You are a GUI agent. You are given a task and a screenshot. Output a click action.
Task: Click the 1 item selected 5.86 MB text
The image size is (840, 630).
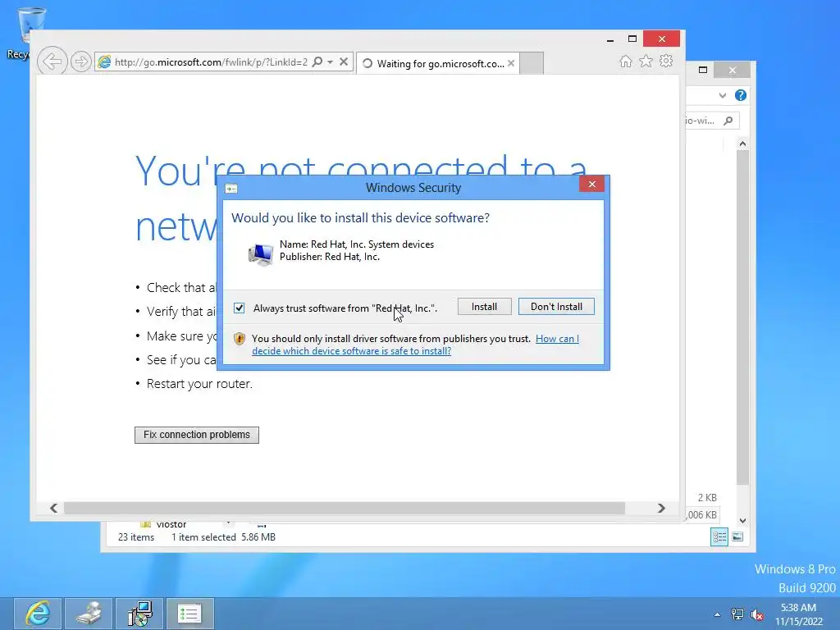click(223, 536)
